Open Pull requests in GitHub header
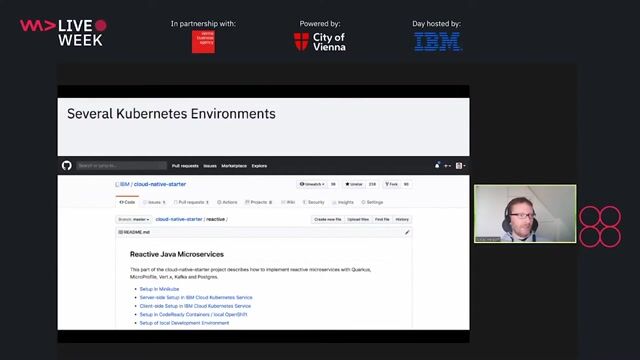The image size is (640, 360). 185,166
